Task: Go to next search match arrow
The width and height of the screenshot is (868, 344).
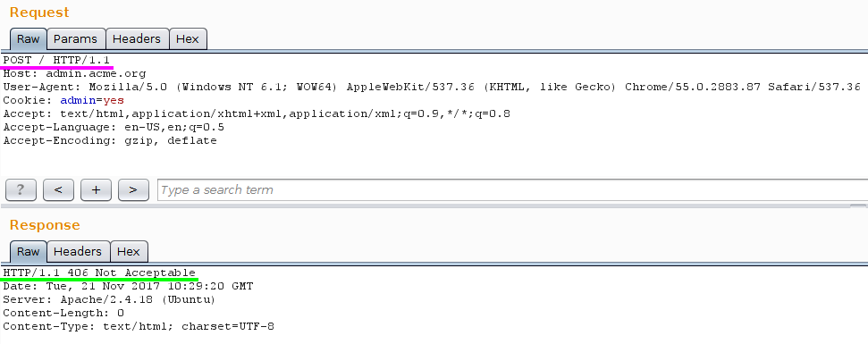Action: tap(133, 189)
